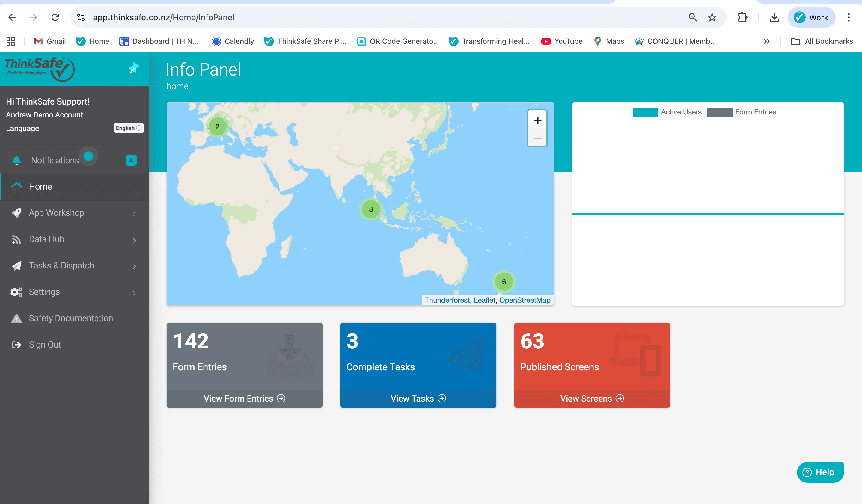Click the Safety Documentation warning icon
The height and width of the screenshot is (504, 862).
16,318
